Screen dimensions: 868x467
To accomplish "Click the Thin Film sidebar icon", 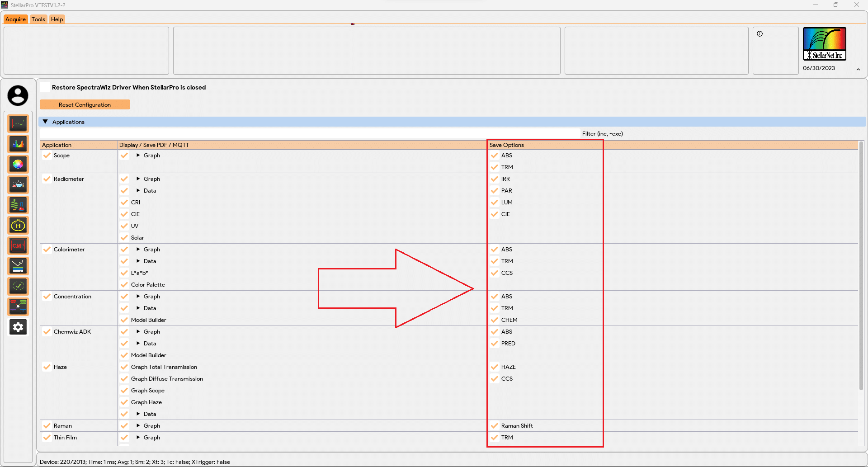I will pos(18,266).
